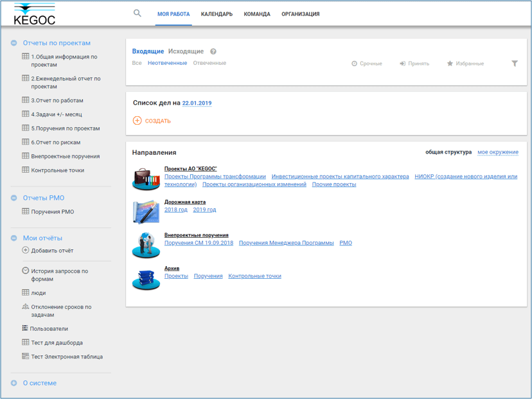Open the archive Поручения link

click(x=208, y=276)
